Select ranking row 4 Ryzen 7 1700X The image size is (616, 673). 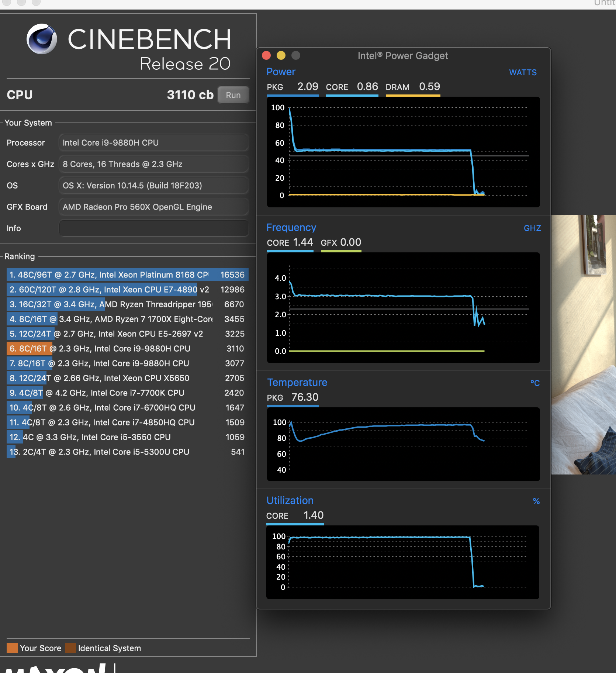pyautogui.click(x=127, y=319)
